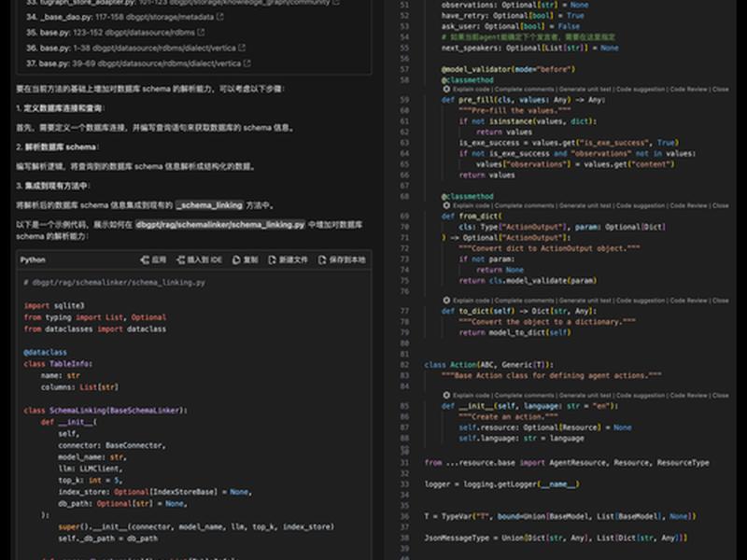Request Code suggestion above from_dict
Screen dimensions: 747x560
pyautogui.click(x=641, y=205)
